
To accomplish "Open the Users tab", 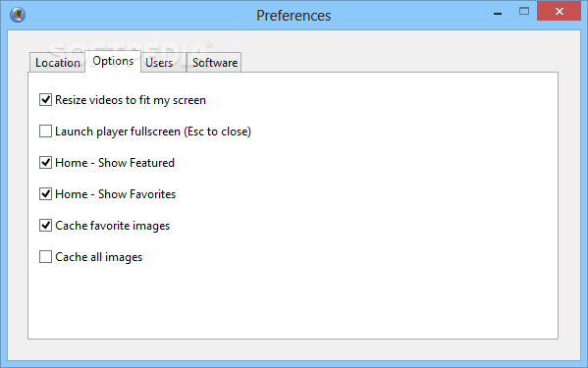I will click(x=163, y=62).
